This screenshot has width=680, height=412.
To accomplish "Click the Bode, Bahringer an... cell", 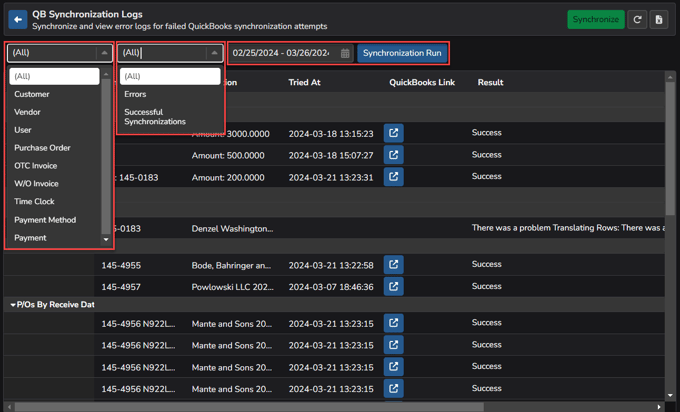I will (231, 265).
